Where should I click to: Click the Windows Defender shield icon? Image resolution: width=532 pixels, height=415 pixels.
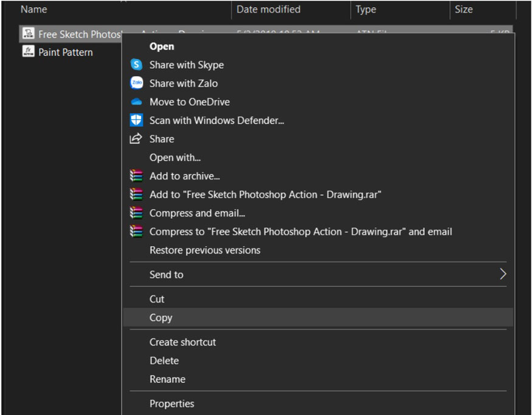coord(135,120)
